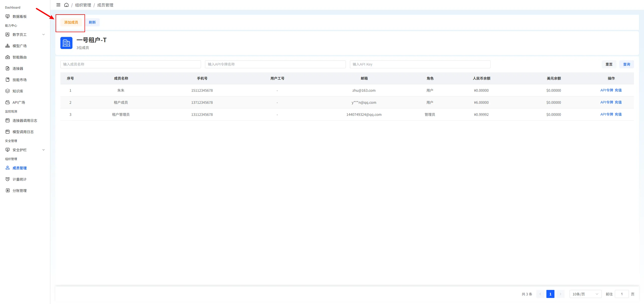Open 计量统计 clock icon
This screenshot has width=644, height=304.
[8, 179]
